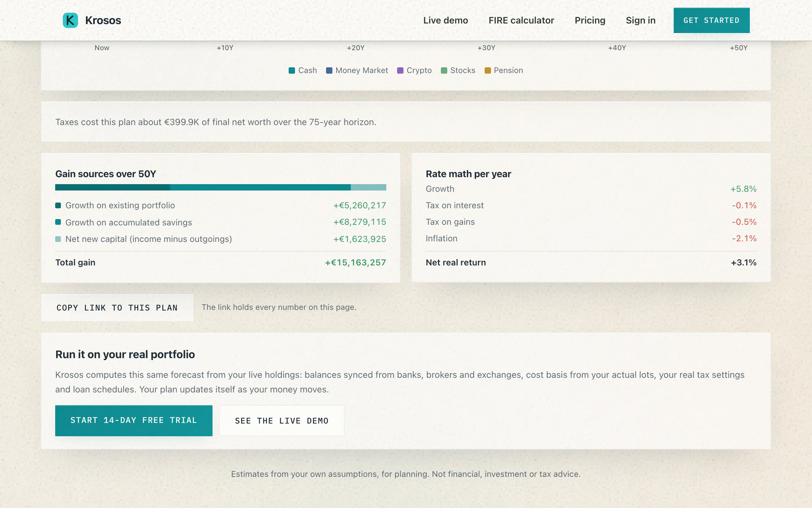The image size is (812, 508).
Task: Click the Net new capital bar segment
Action: click(369, 187)
